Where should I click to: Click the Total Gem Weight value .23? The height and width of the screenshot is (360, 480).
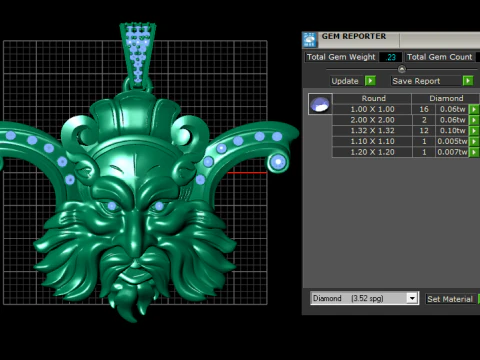[391, 57]
